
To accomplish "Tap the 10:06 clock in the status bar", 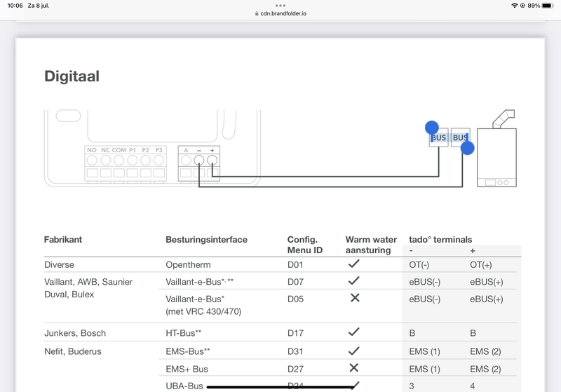I will pyautogui.click(x=15, y=6).
